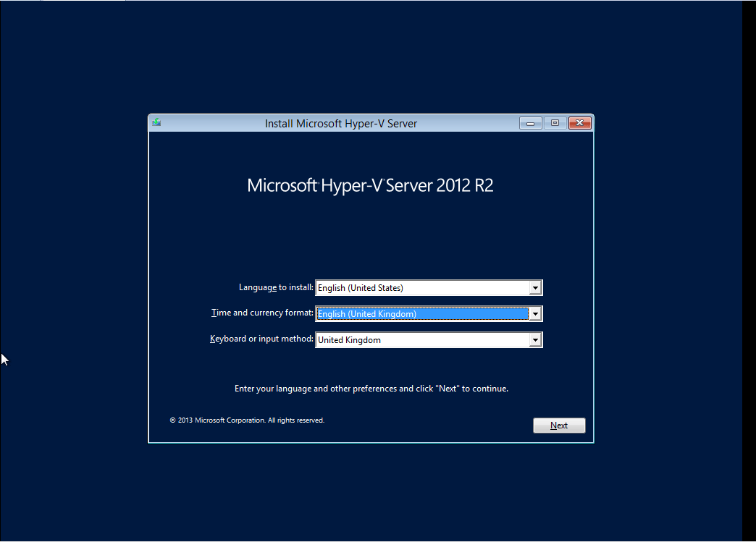
Task: Open the Keyboard or input method dropdown
Action: 535,339
